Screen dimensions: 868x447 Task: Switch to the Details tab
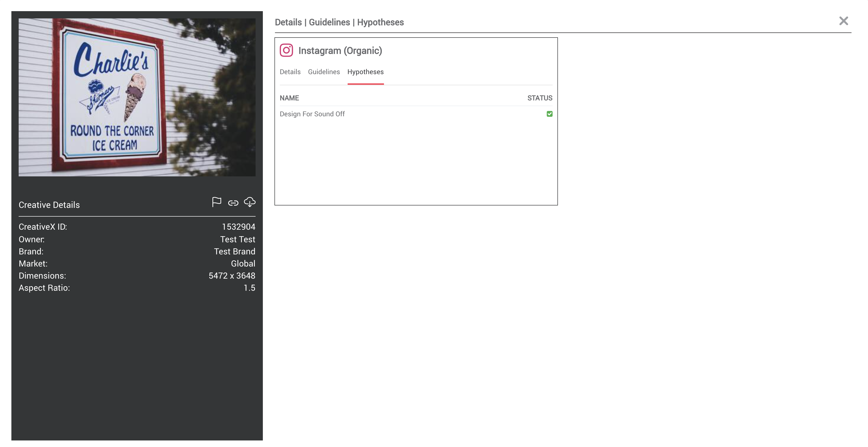(x=290, y=72)
